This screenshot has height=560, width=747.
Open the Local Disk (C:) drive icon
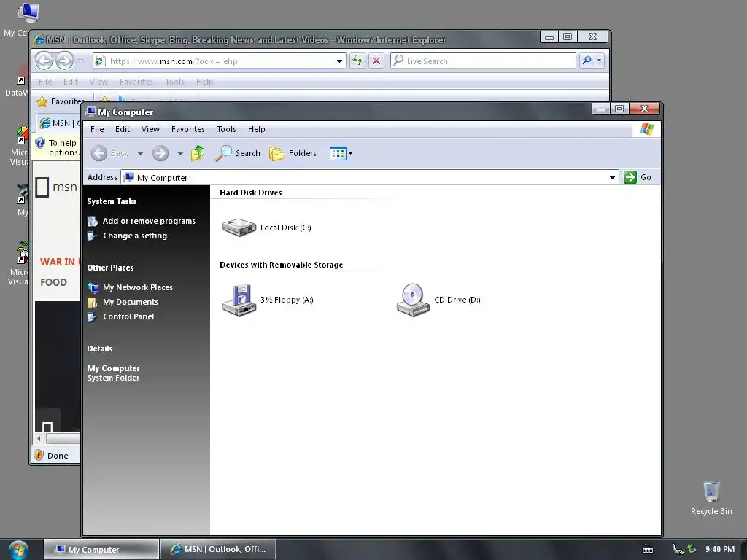[239, 227]
